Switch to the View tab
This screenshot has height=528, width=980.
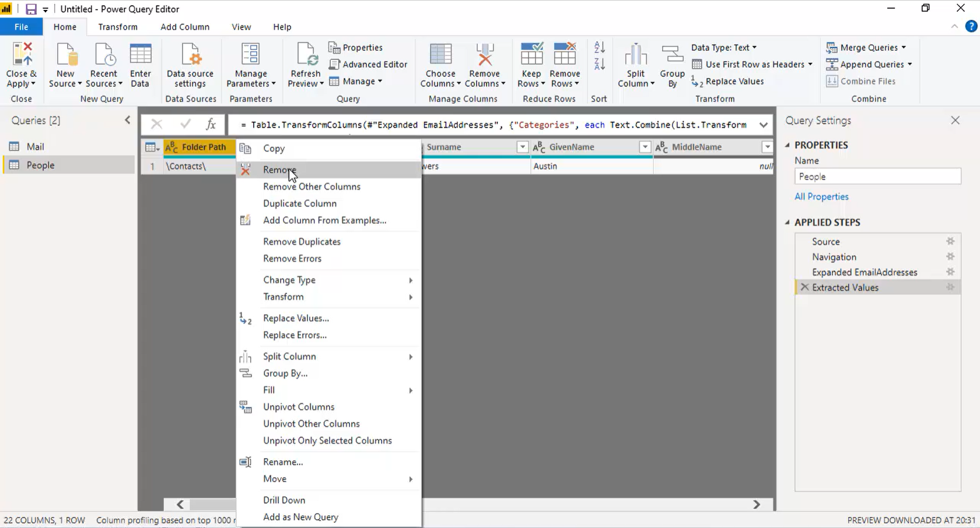241,27
